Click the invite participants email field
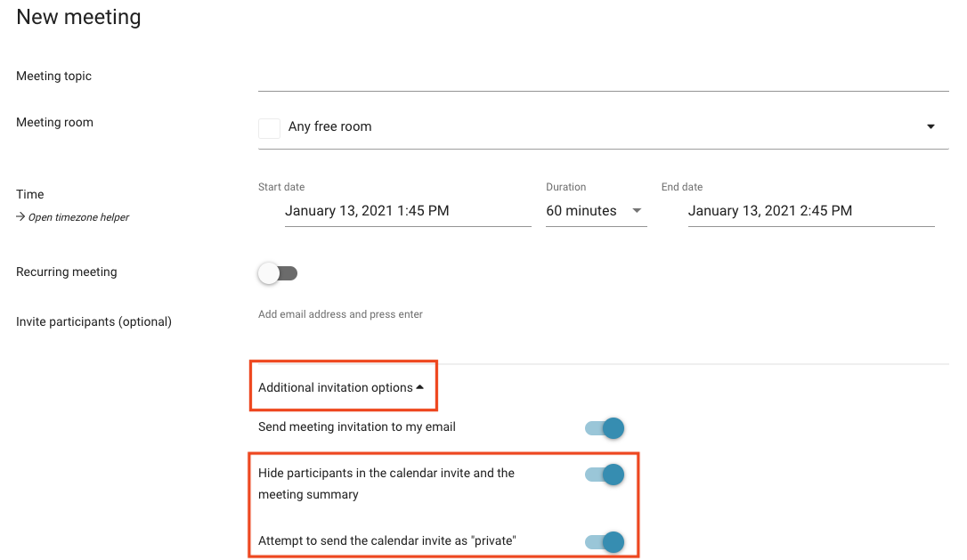 603,314
